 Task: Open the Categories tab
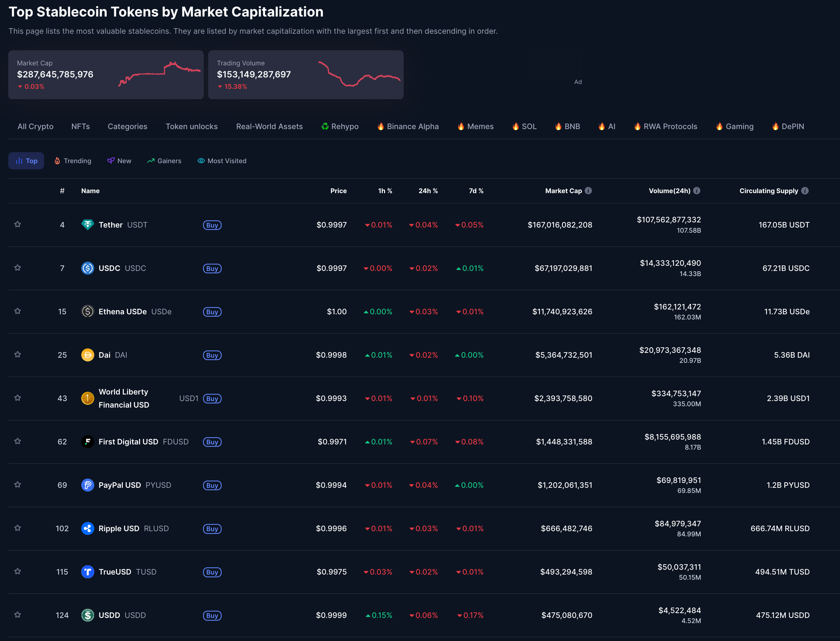tap(127, 126)
